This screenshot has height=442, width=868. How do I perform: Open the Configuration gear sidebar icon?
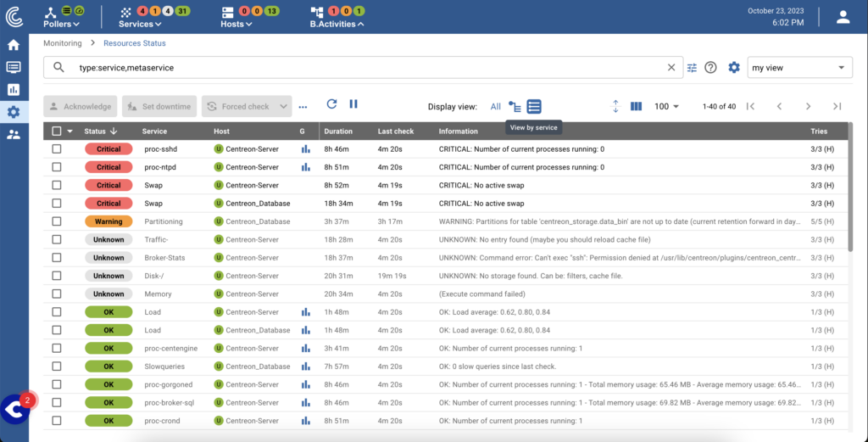pyautogui.click(x=14, y=112)
